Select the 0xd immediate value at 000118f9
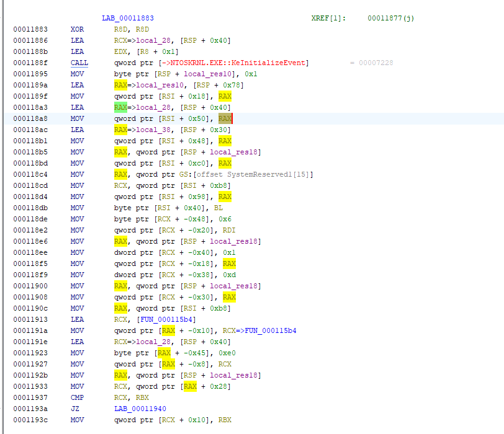The image size is (504, 434). 228,275
